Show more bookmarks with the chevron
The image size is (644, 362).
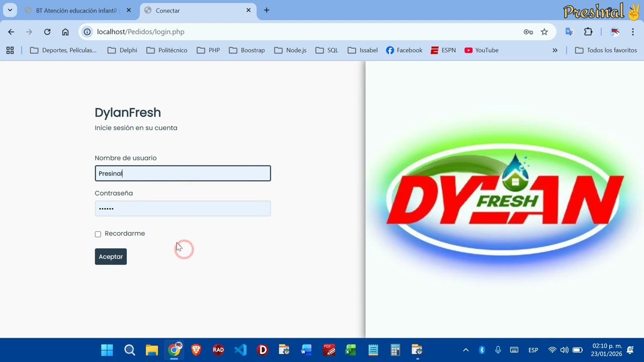coord(555,50)
